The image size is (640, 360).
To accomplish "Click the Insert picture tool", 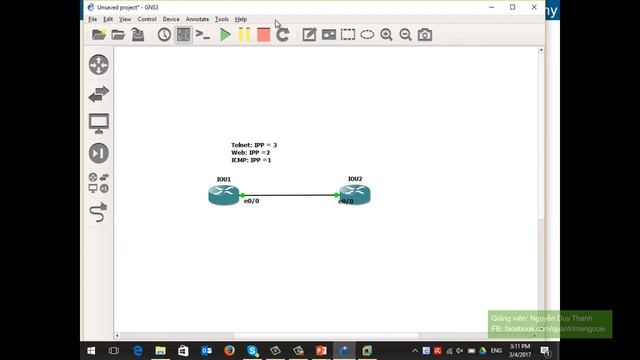I will point(329,35).
